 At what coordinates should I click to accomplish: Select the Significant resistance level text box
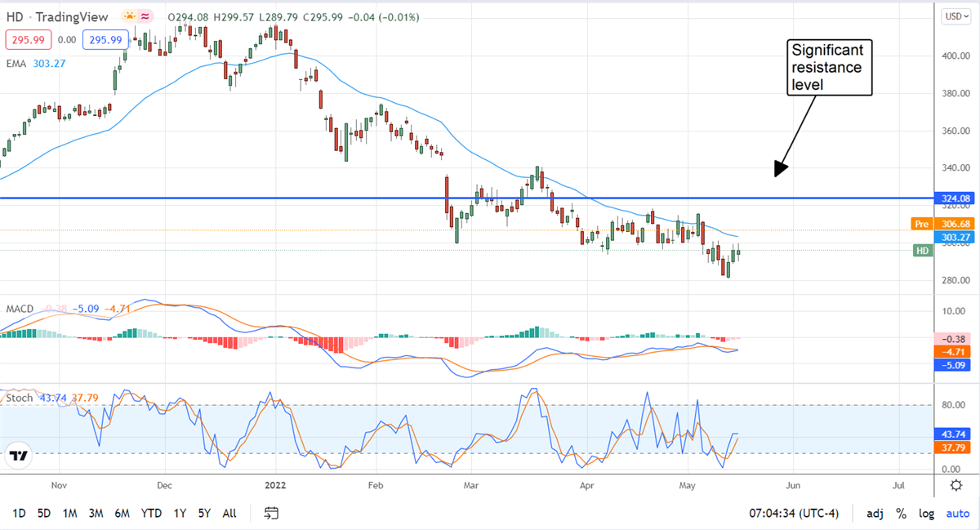828,67
